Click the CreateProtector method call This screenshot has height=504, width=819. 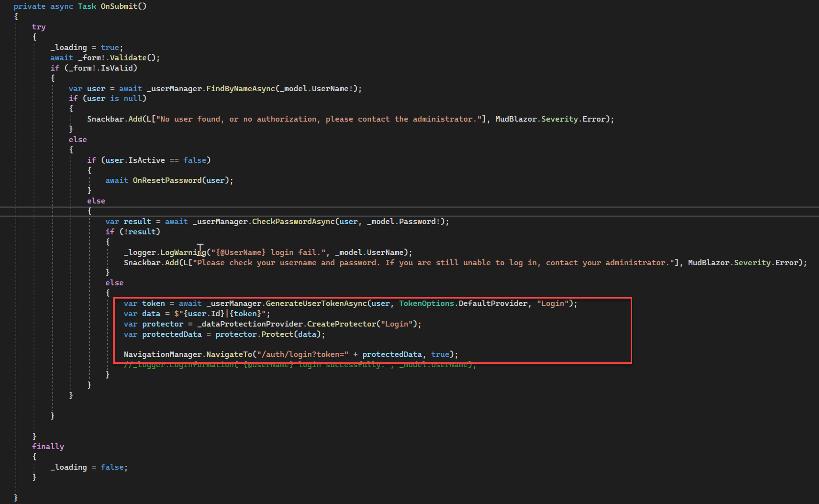point(341,324)
